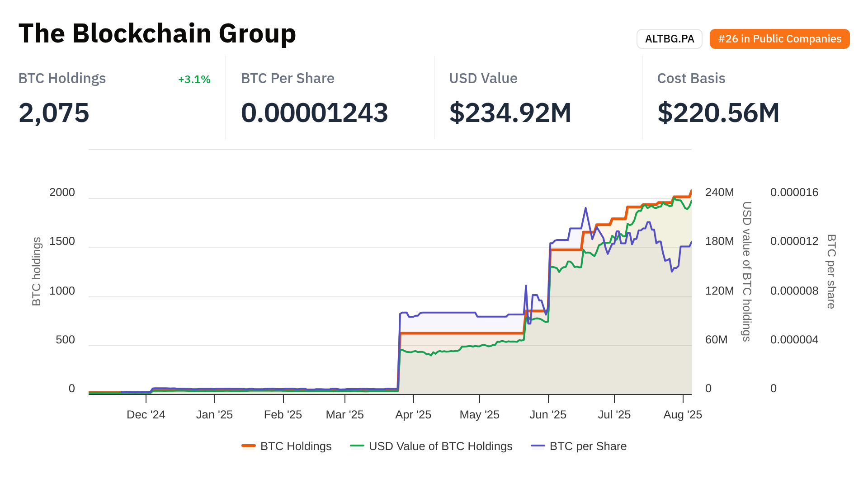868x488 pixels.
Task: Click the USD Value $234.92M figure
Action: 510,113
